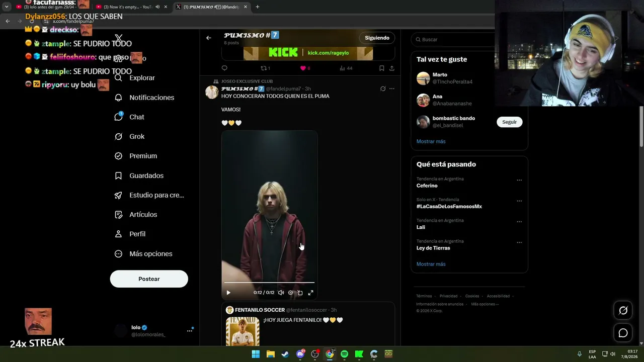
Task: Open File Explorer from the taskbar
Action: click(x=270, y=354)
